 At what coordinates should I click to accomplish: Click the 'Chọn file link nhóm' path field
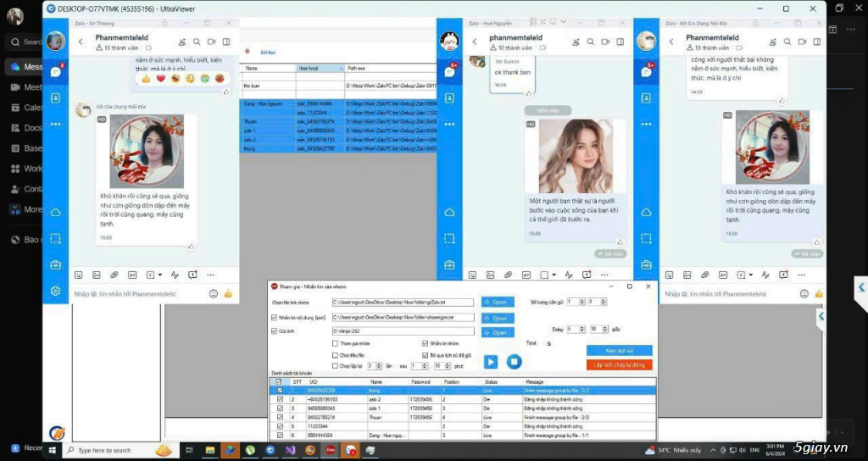pyautogui.click(x=403, y=303)
